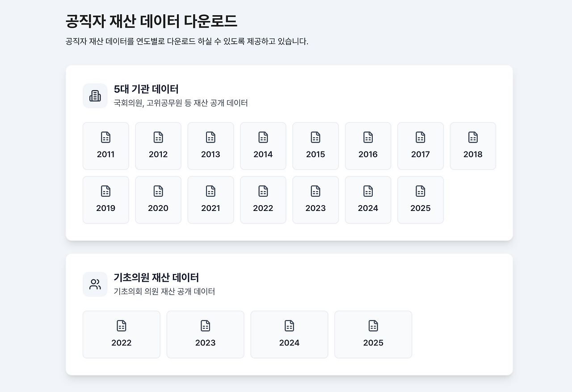Viewport: 572px width, 392px height.
Task: Click the document icon on 기초의원 2024 card
Action: pyautogui.click(x=289, y=325)
